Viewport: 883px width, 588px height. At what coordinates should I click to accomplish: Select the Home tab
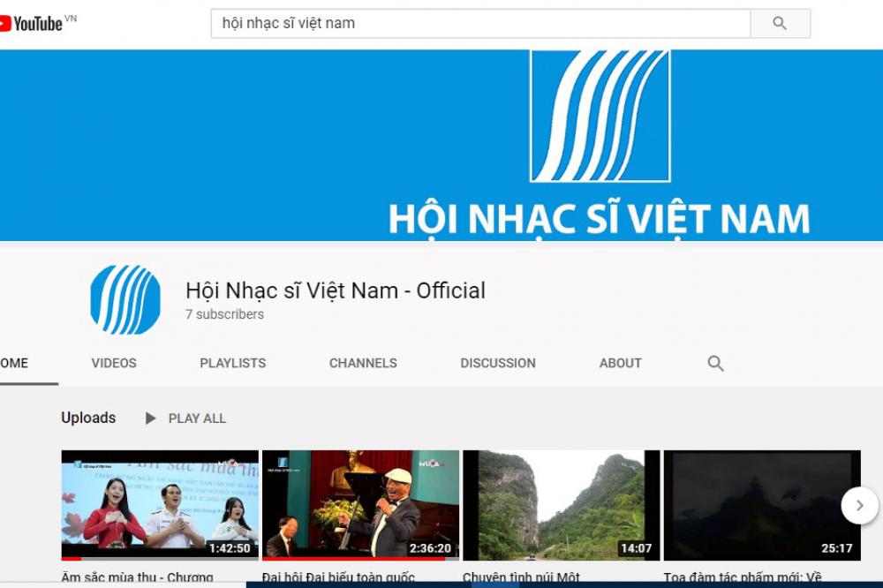[x=14, y=363]
